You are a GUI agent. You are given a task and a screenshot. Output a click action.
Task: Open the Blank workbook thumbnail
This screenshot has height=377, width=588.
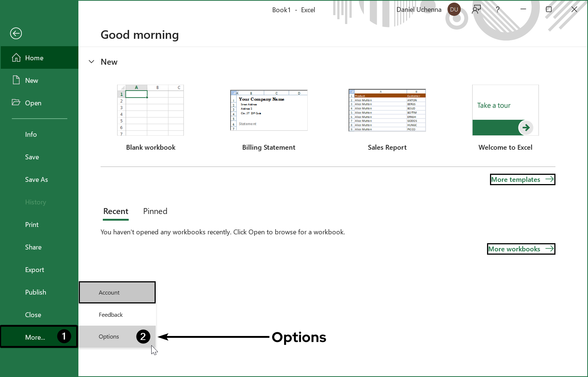[151, 111]
